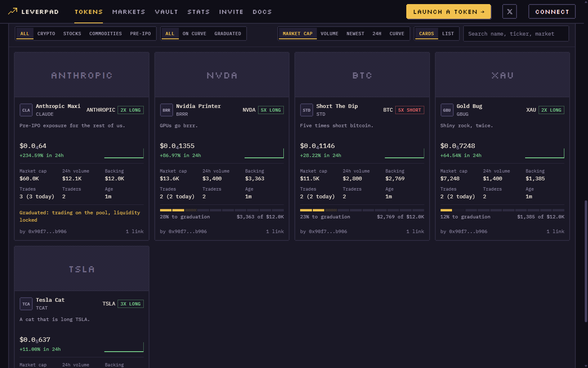Click the TCA token badge icon
The height and width of the screenshot is (368, 588).
pos(26,304)
